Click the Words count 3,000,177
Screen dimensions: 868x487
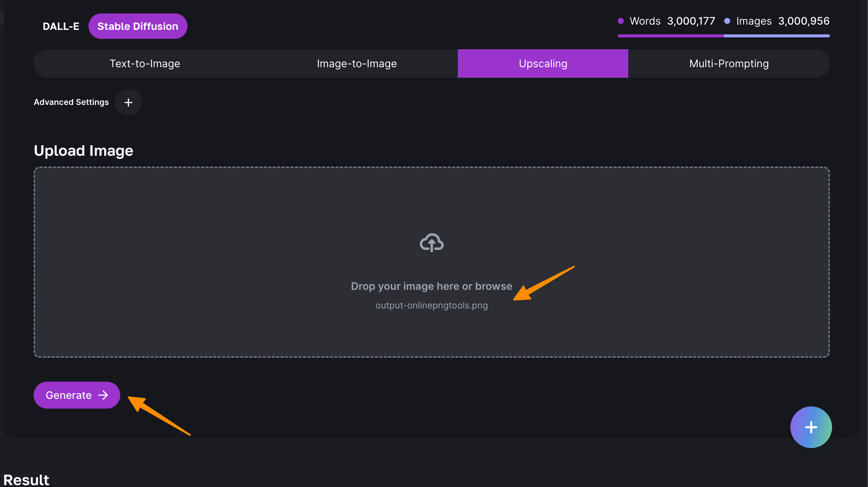691,21
